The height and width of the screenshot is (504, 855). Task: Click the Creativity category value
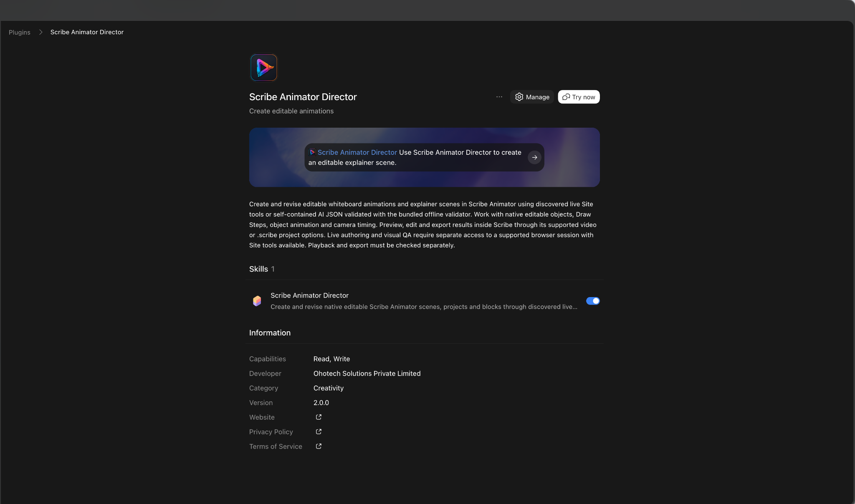click(329, 388)
